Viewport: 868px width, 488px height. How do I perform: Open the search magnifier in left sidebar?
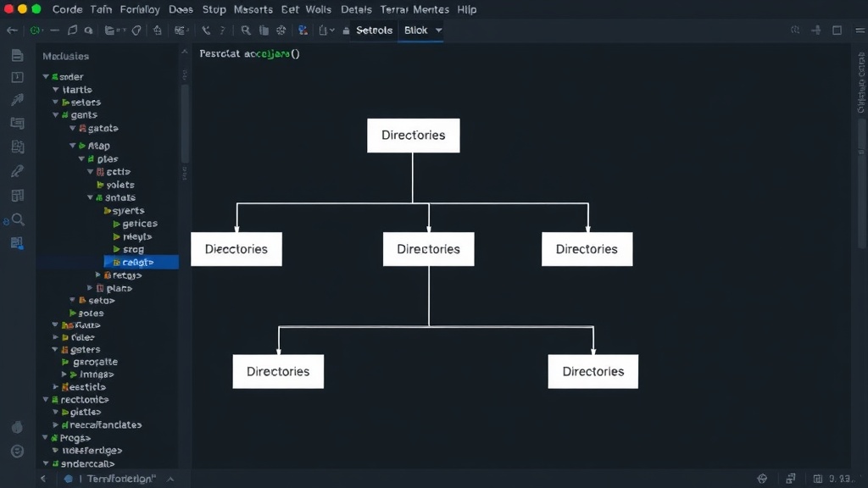coord(18,219)
